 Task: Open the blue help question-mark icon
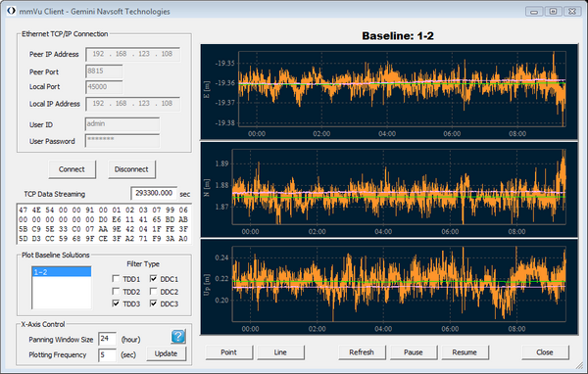(178, 337)
